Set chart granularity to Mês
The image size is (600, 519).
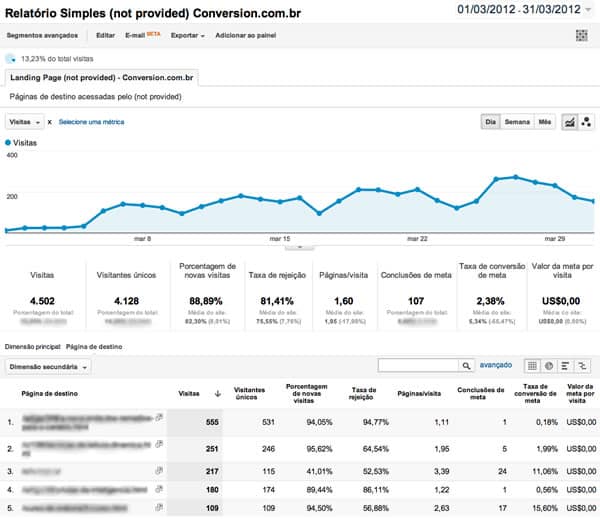point(545,122)
